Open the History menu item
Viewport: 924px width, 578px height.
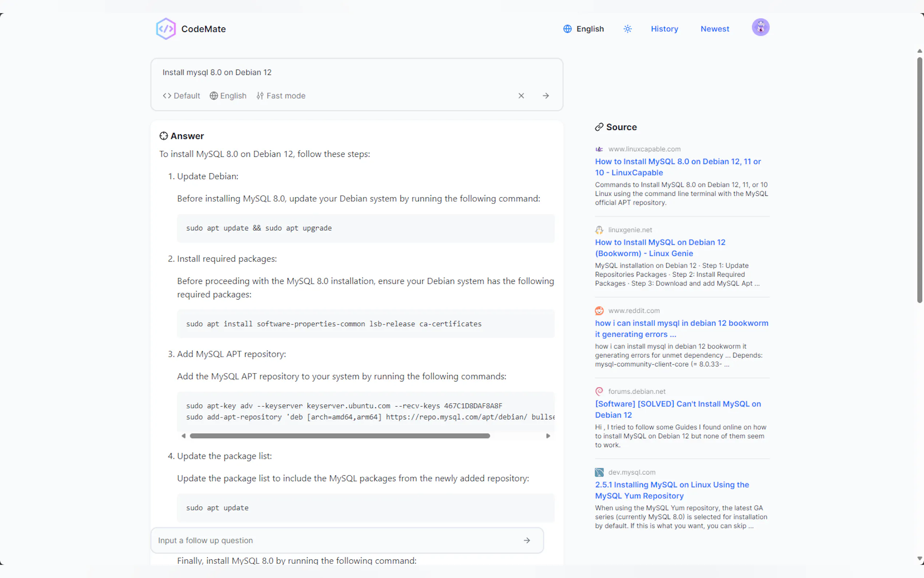tap(664, 29)
